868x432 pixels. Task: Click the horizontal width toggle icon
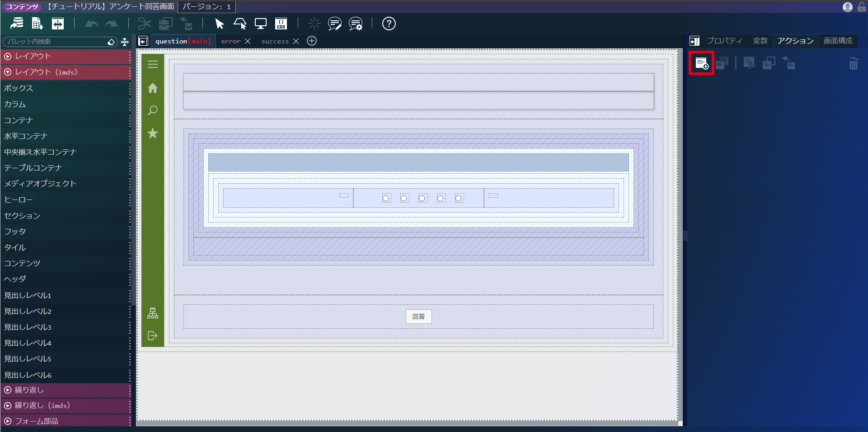pos(58,24)
